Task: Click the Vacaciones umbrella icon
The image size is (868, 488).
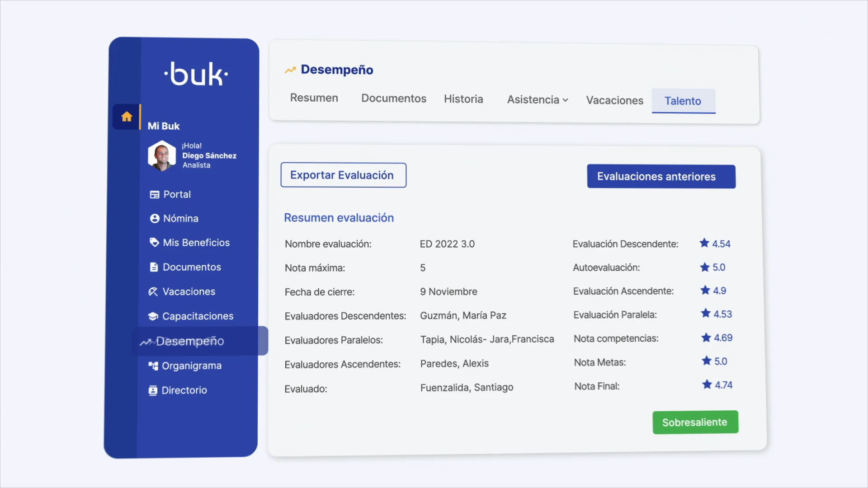Action: [153, 292]
